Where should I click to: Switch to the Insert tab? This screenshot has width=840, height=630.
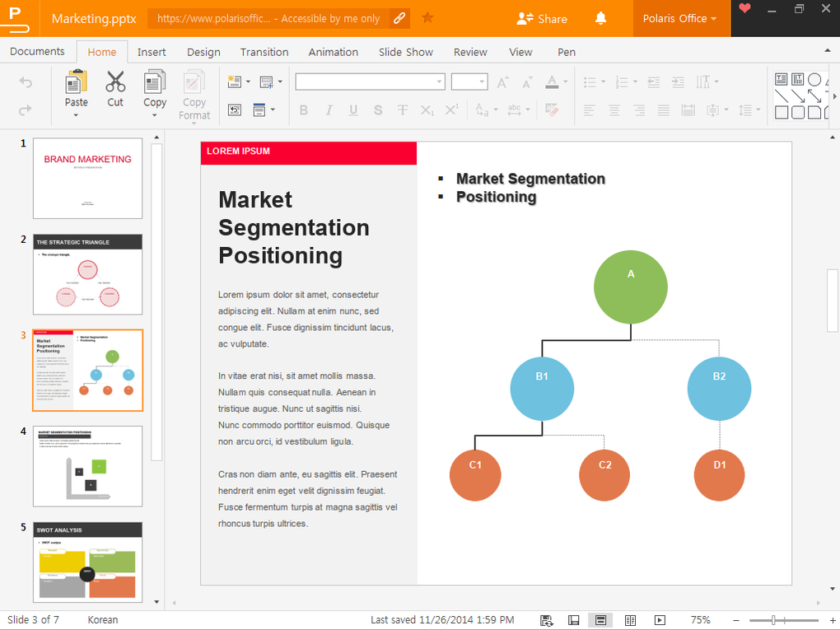[x=152, y=52]
